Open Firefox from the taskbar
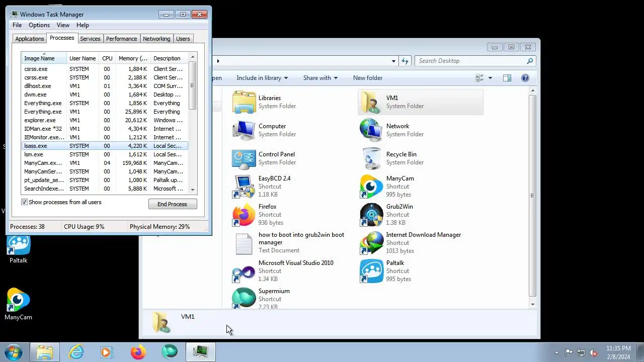This screenshot has height=362, width=644. click(138, 352)
